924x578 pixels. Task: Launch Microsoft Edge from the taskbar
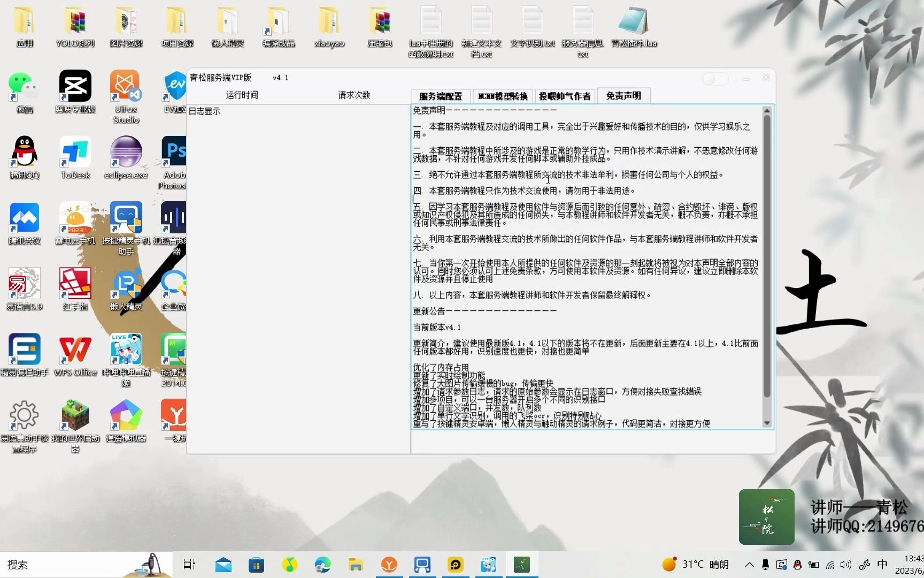coord(322,565)
